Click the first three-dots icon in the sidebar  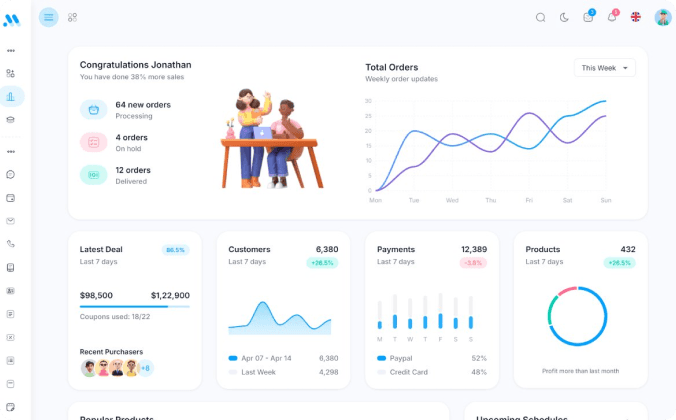11,50
